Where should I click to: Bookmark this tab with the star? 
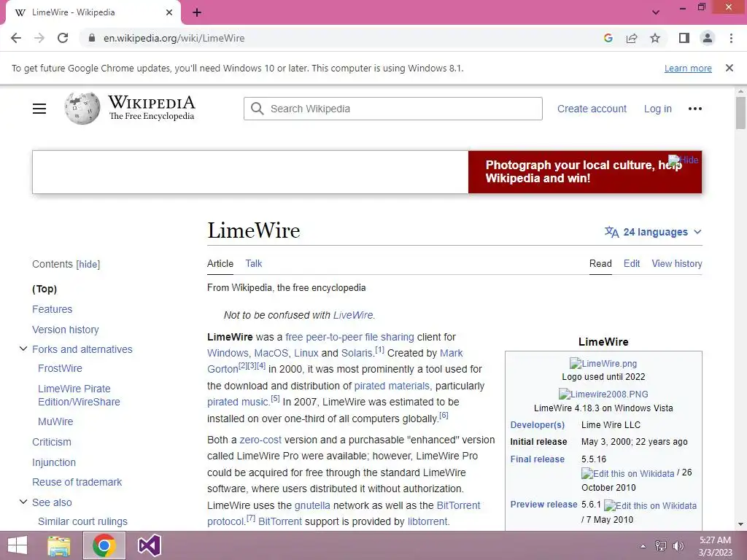pyautogui.click(x=655, y=38)
